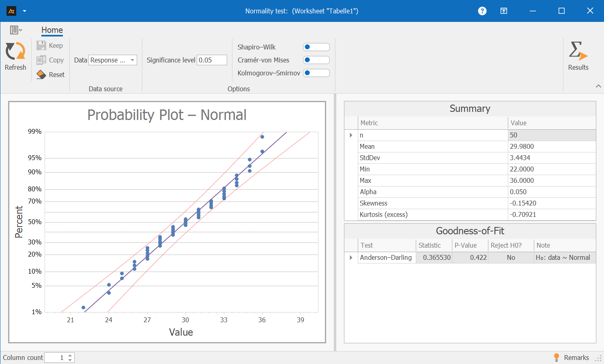Switch to the Home tab

point(52,30)
